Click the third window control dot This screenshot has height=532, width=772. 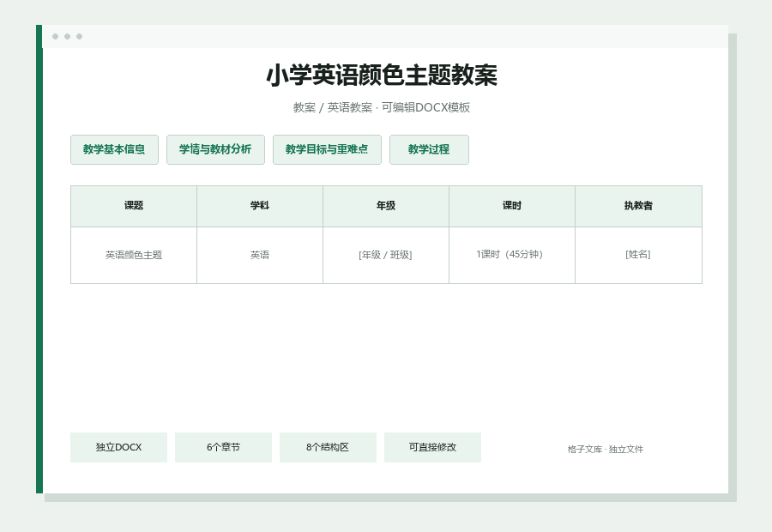(79, 36)
